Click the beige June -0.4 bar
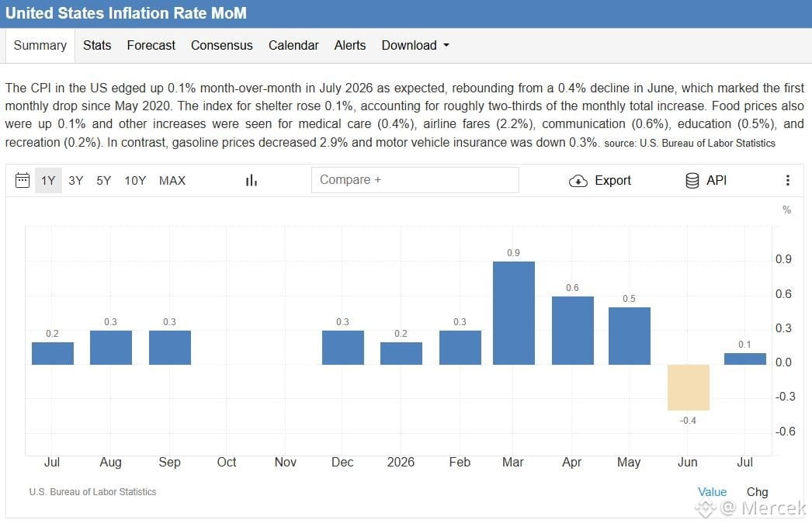Image resolution: width=812 pixels, height=527 pixels. [689, 387]
